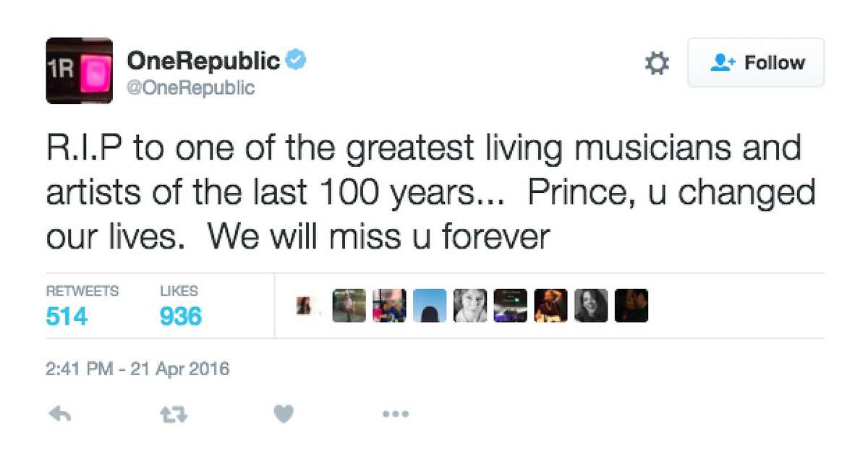Toggle a retweet of this tweet

tap(174, 413)
